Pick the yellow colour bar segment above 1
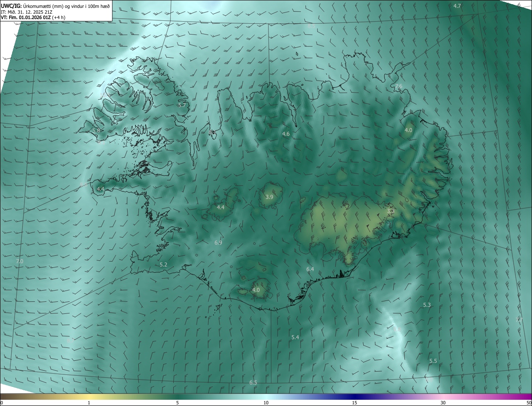This screenshot has height=406, width=532. (x=89, y=396)
